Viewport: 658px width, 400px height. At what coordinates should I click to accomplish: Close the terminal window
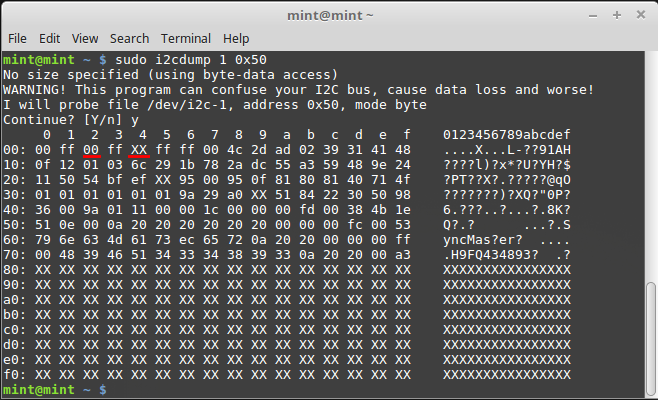(641, 15)
